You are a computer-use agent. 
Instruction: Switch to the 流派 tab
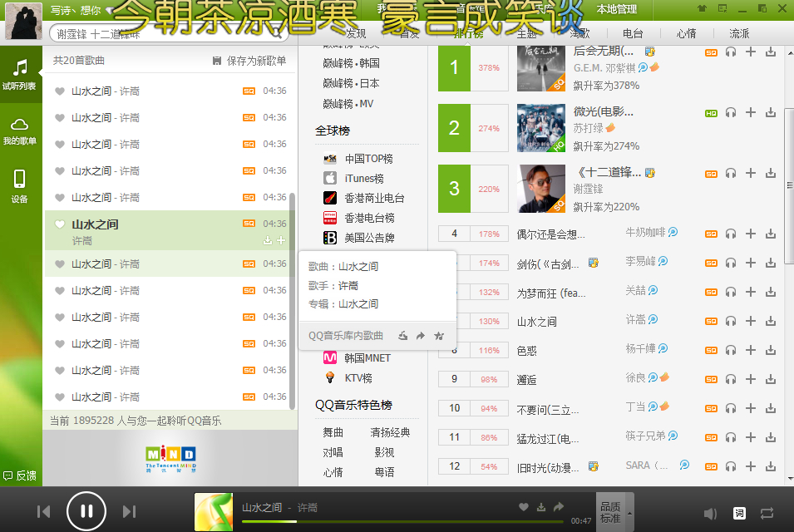pos(739,33)
